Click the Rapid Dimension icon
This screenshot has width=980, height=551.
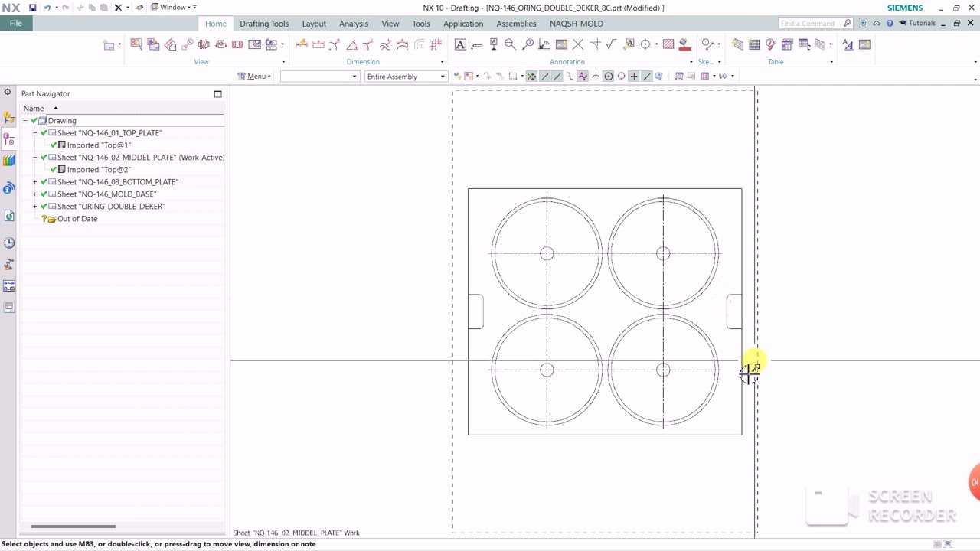click(301, 44)
